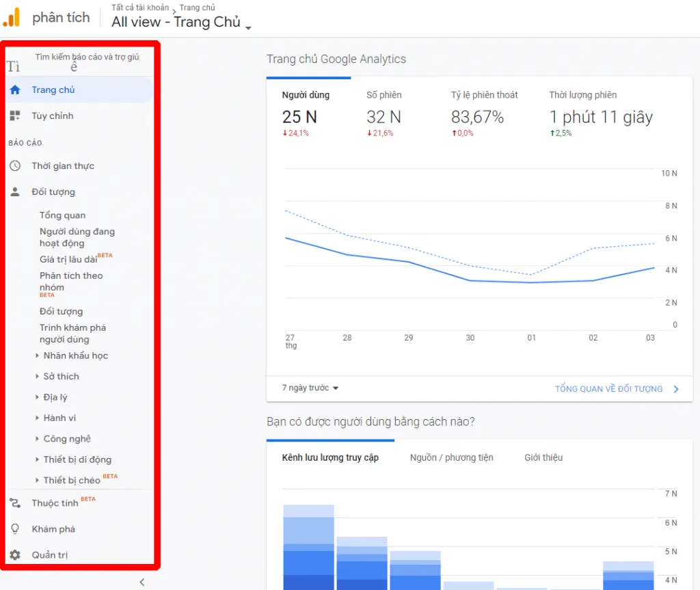Switch to Nguồn / phương tiện tab
700x590 pixels.
(452, 457)
